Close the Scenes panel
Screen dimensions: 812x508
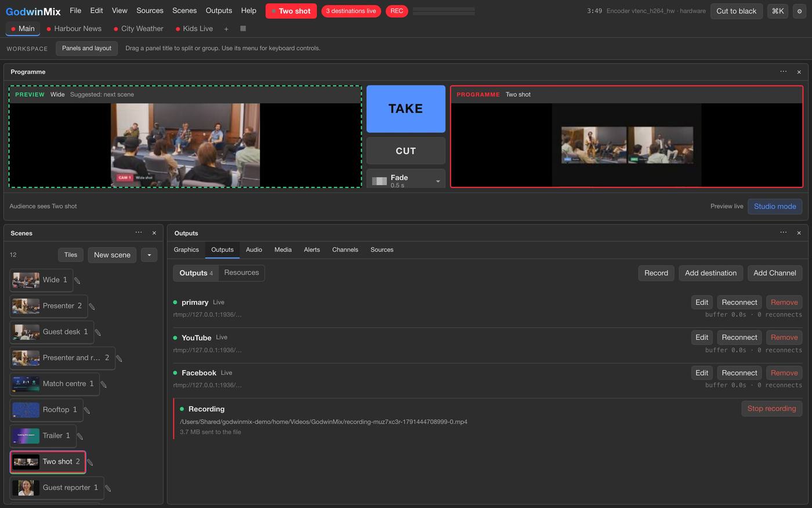(154, 233)
